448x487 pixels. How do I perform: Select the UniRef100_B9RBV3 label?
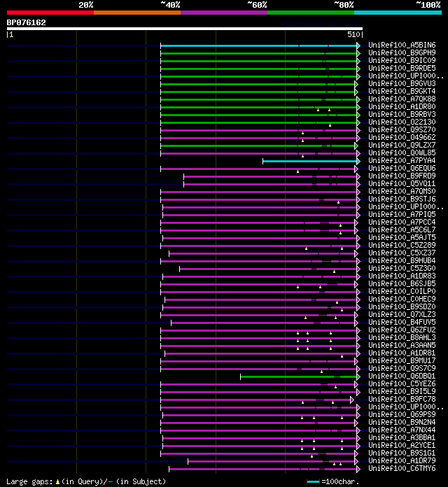click(x=402, y=114)
